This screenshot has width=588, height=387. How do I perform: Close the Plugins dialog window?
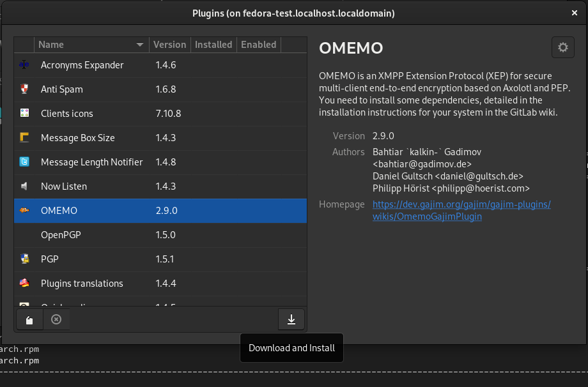[574, 13]
